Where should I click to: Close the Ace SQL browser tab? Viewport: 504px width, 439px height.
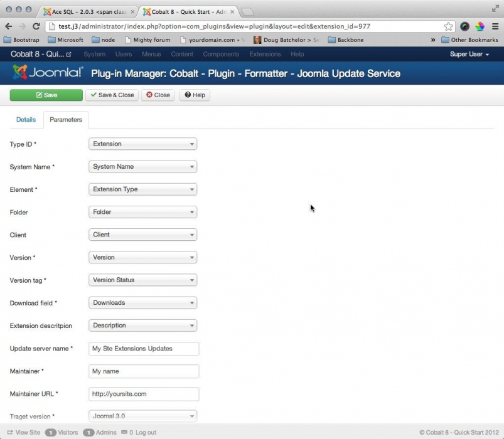tap(132, 12)
